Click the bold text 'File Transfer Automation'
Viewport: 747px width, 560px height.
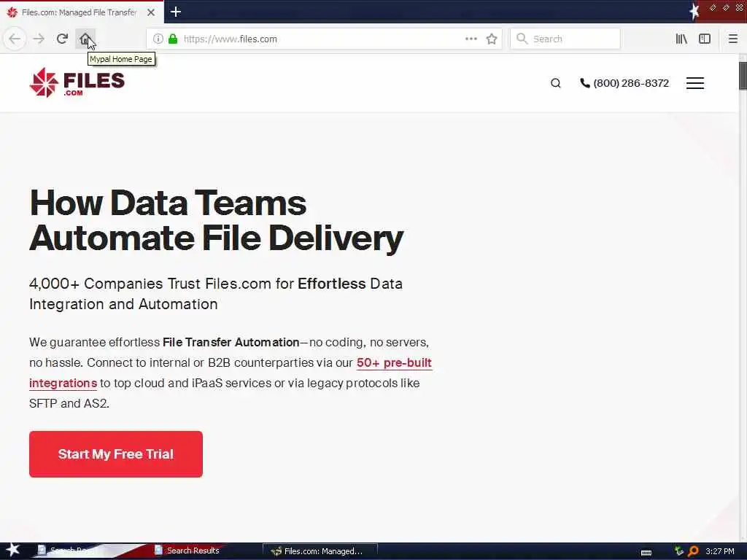[231, 343]
